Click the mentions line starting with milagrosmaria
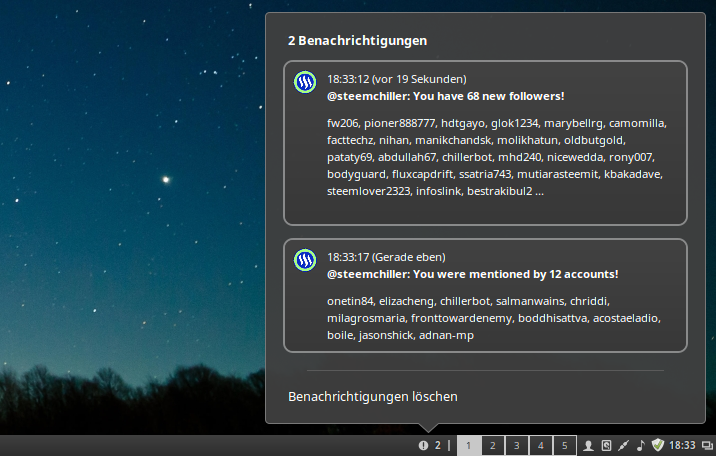716x456 pixels. click(494, 318)
